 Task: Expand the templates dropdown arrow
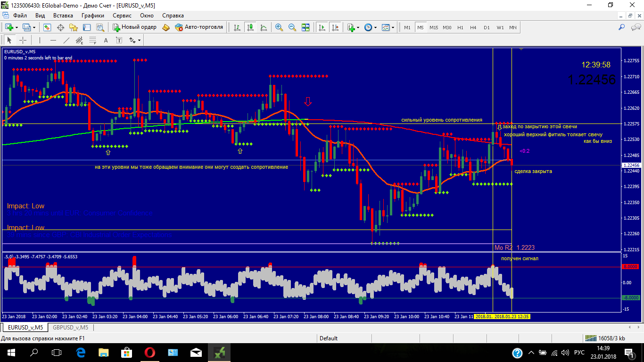pos(393,27)
